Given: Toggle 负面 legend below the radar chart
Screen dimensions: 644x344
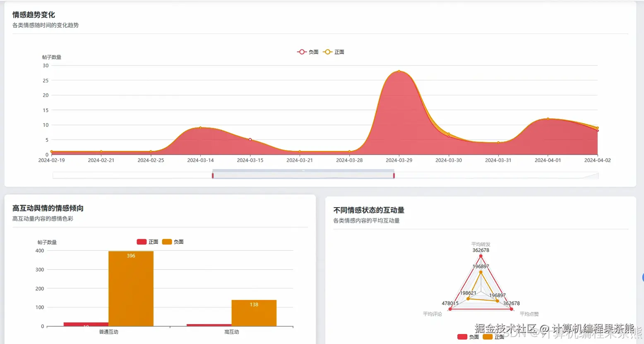Looking at the screenshot, I should (468, 337).
